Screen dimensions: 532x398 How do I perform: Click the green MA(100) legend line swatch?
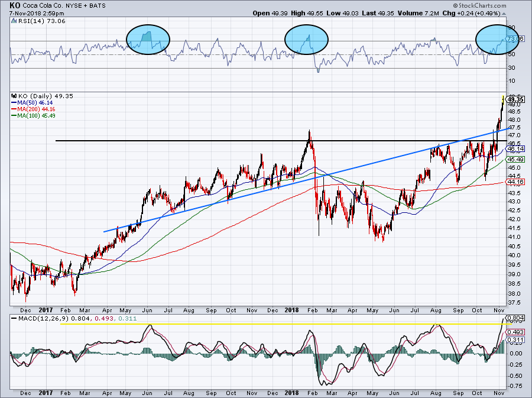(14, 116)
